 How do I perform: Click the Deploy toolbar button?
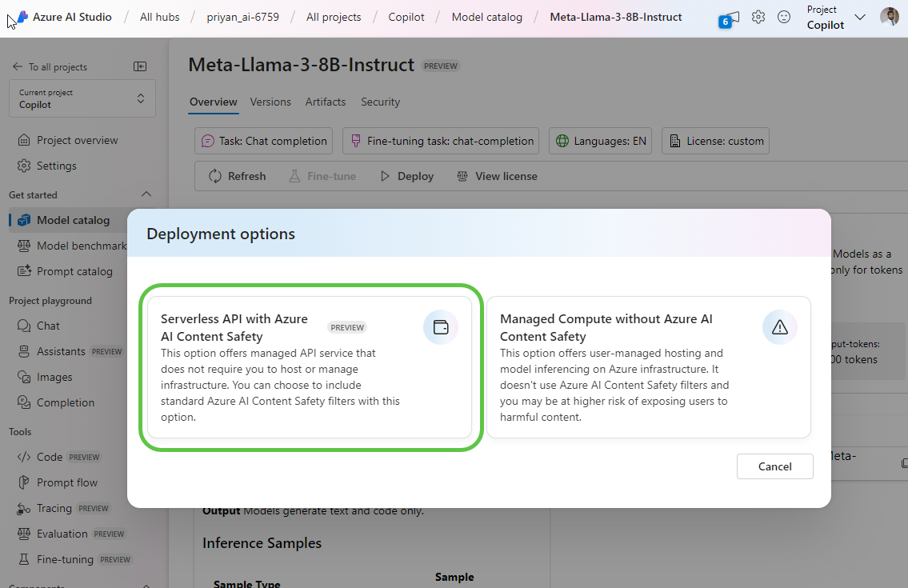pos(406,176)
